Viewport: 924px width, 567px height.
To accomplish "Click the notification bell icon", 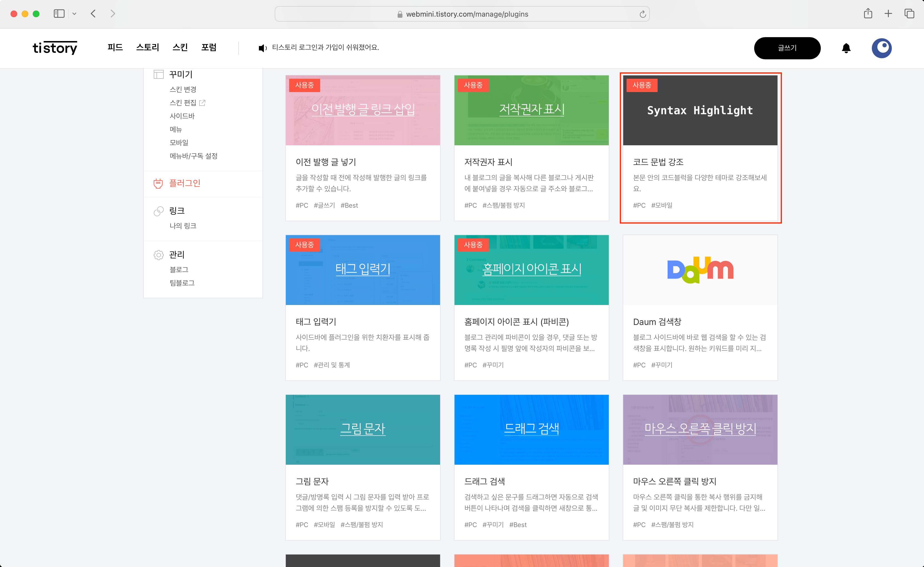I will tap(846, 48).
